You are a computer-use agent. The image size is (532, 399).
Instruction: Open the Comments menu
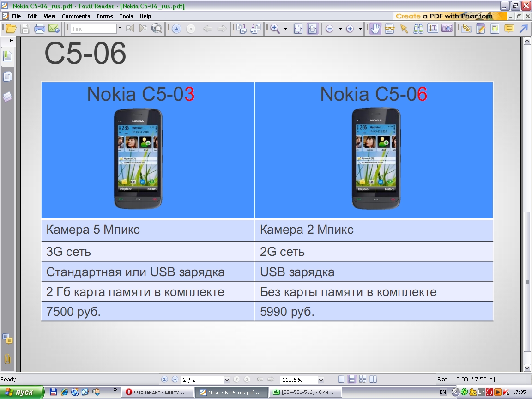point(76,16)
